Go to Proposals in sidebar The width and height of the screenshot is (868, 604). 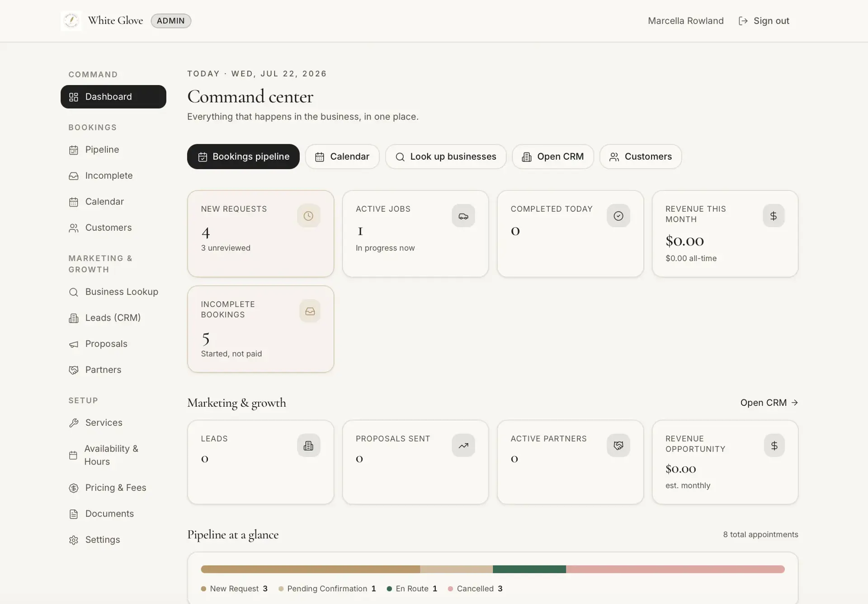[113, 344]
